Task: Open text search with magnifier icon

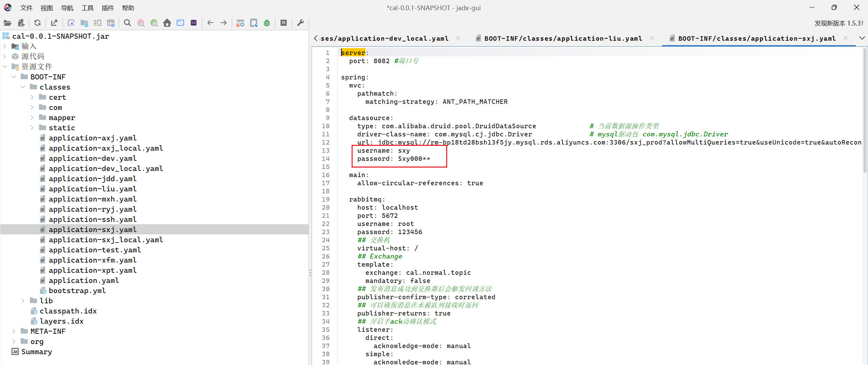Action: click(x=127, y=23)
